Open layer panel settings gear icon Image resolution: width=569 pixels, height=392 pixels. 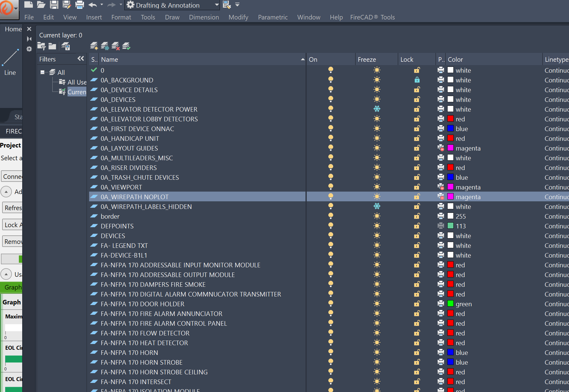[29, 49]
